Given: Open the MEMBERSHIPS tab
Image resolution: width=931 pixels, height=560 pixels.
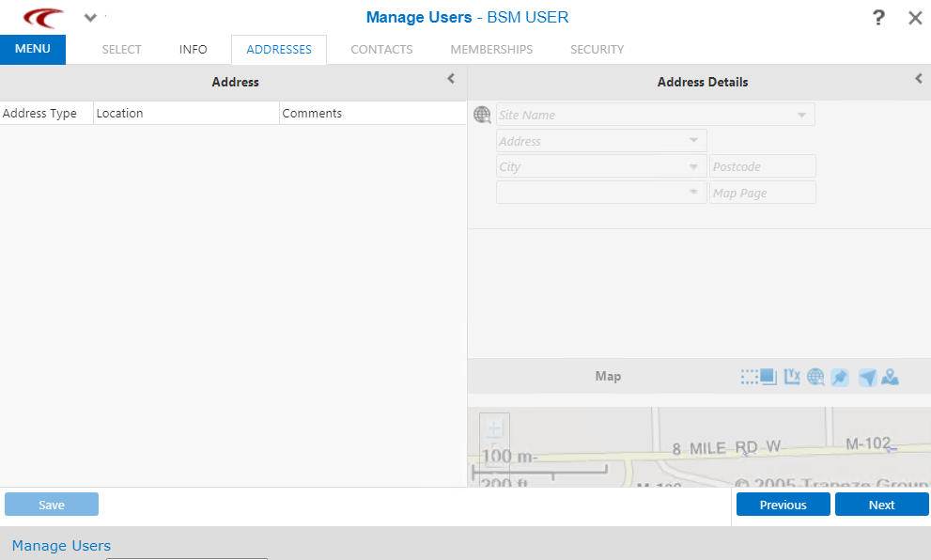Looking at the screenshot, I should coord(491,49).
